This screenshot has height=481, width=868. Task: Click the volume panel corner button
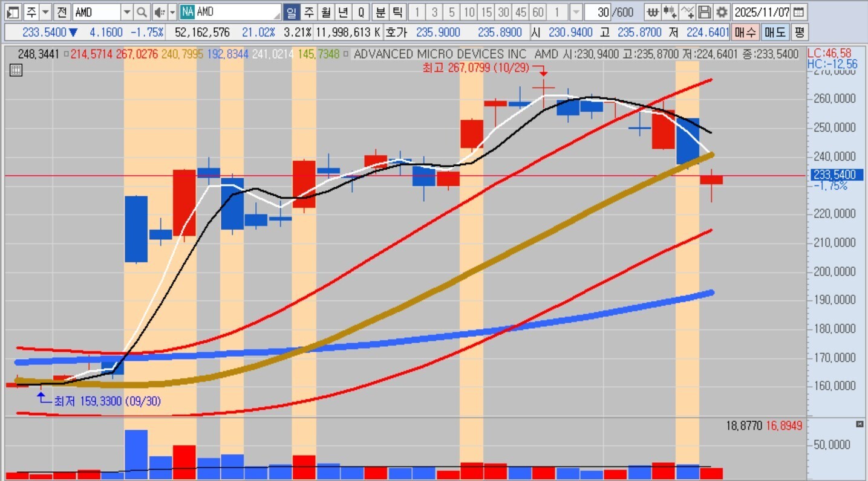tap(860, 425)
